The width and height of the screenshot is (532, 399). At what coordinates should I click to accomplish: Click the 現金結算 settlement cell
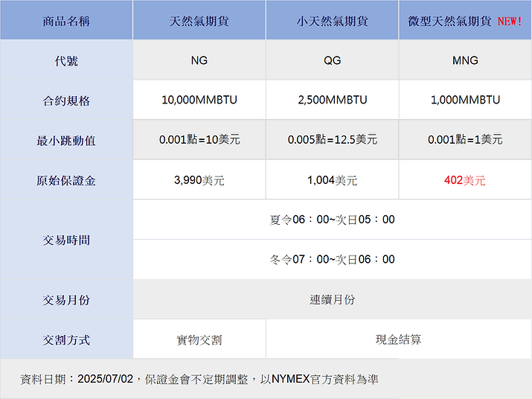click(x=398, y=339)
